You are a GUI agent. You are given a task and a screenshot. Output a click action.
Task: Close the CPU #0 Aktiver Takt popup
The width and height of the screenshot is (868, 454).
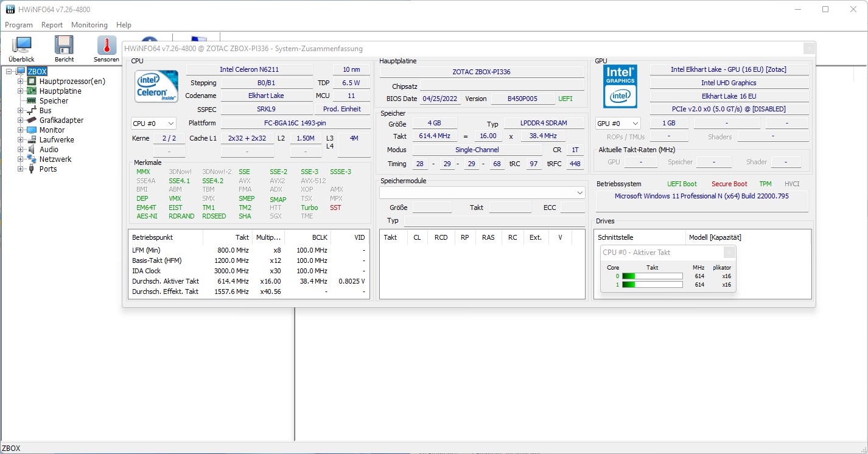pos(729,253)
